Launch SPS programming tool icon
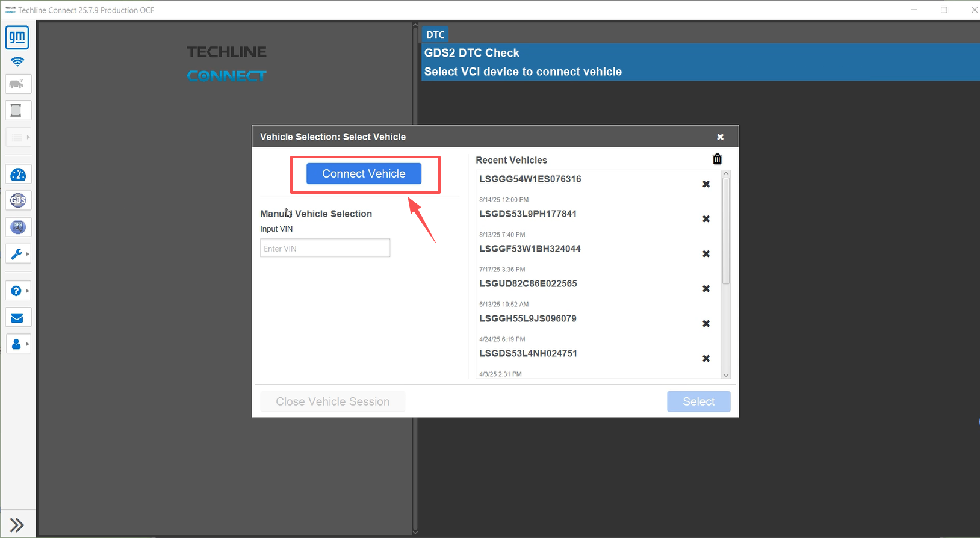This screenshot has height=538, width=980. [18, 227]
